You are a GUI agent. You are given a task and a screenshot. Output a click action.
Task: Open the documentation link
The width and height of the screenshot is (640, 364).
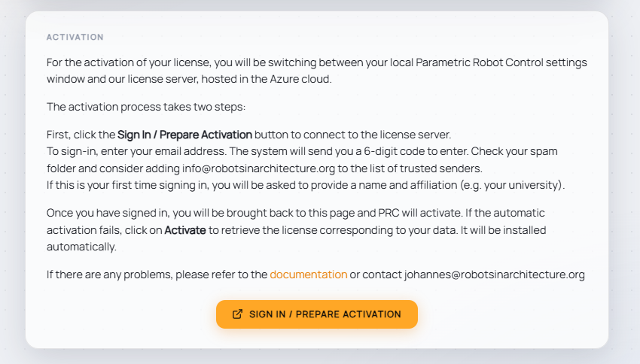pos(309,275)
